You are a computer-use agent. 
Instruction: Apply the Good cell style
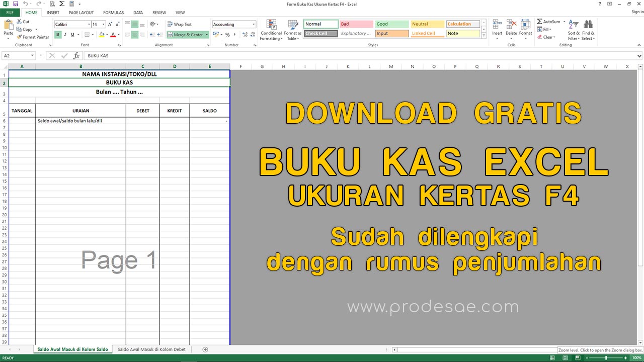tap(392, 24)
